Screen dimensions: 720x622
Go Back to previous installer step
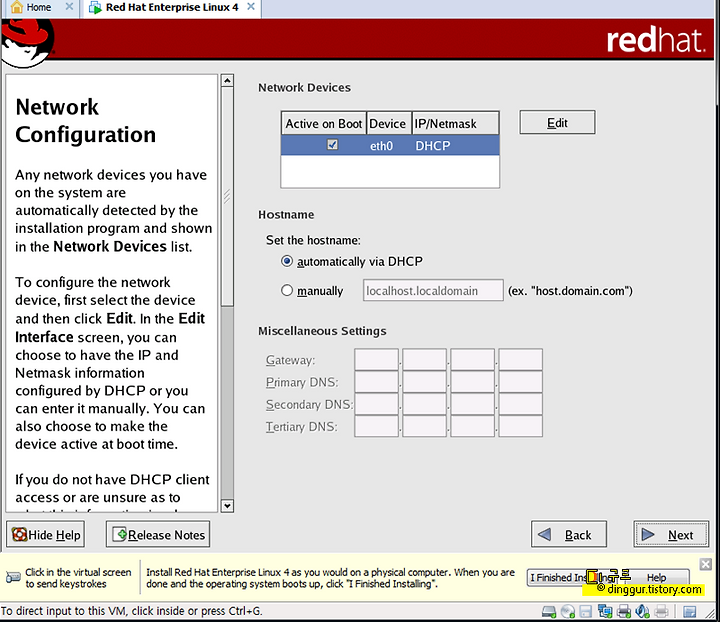pyautogui.click(x=568, y=534)
